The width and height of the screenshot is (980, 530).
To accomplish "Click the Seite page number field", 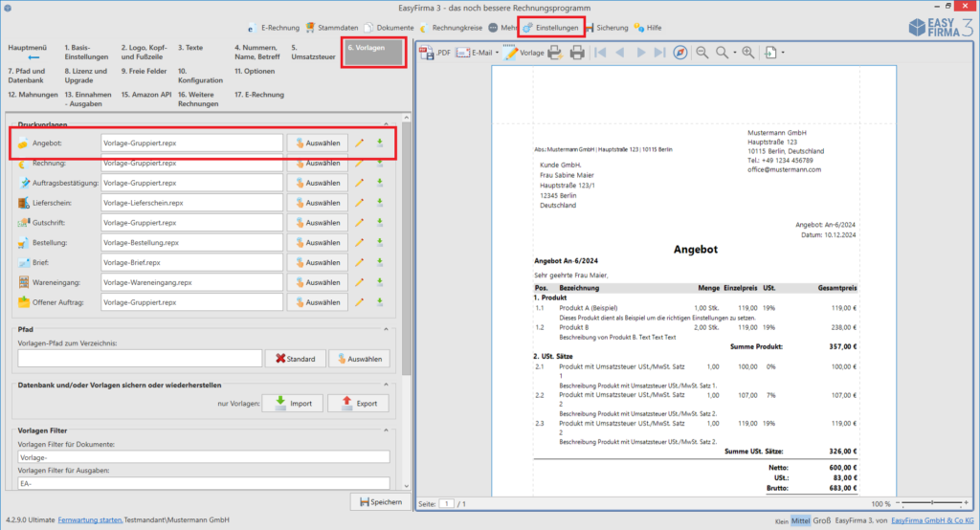I will coord(446,504).
